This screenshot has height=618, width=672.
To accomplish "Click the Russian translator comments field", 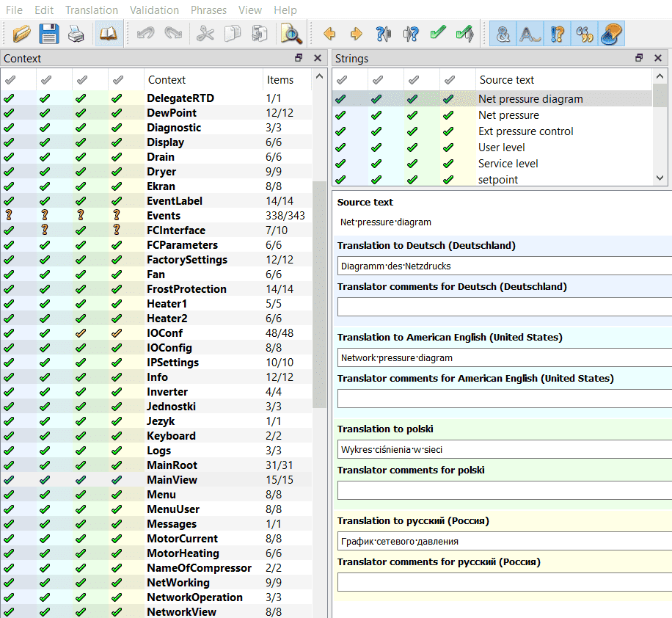I will tap(505, 583).
